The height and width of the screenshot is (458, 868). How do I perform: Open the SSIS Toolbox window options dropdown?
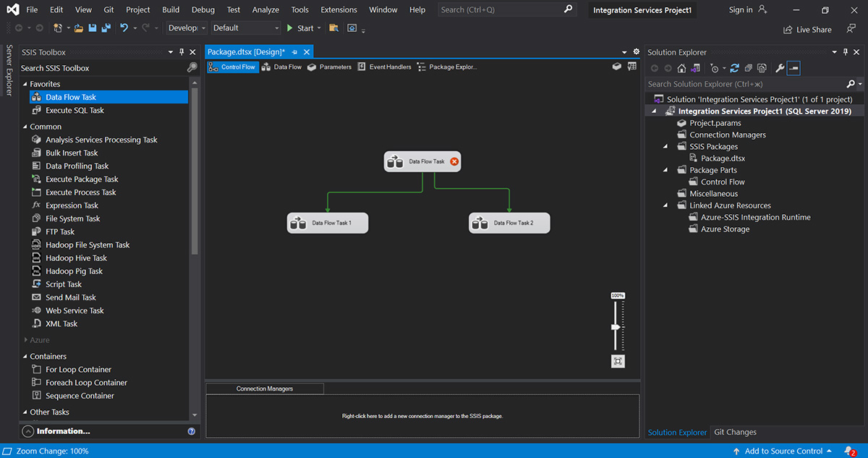pyautogui.click(x=171, y=52)
